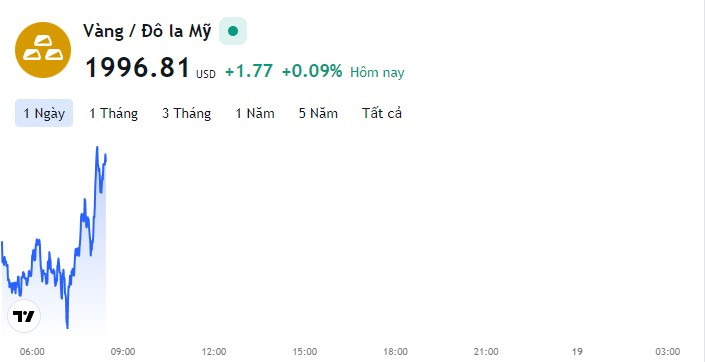This screenshot has width=705, height=362.
Task: Click the 19 date axis marker
Action: point(577,352)
